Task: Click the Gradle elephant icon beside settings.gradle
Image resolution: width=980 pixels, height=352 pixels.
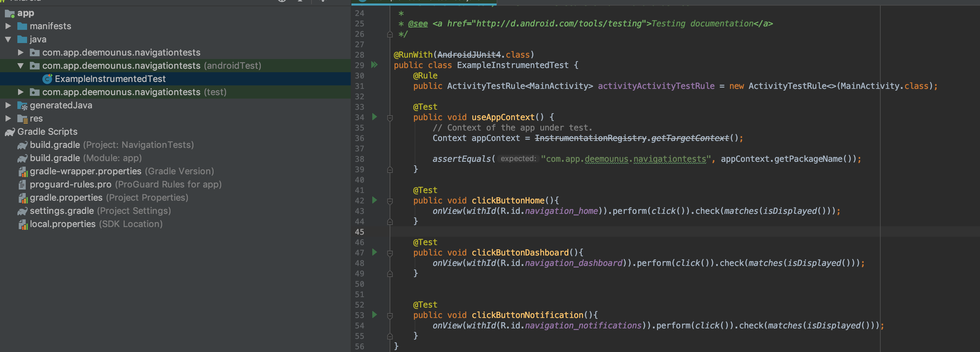Action: pos(23,211)
